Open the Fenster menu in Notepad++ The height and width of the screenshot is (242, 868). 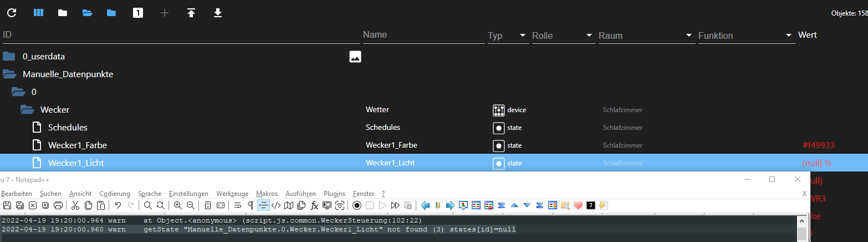tap(364, 194)
